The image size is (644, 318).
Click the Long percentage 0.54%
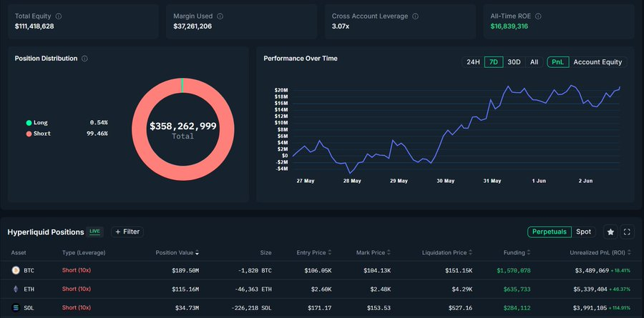point(99,123)
